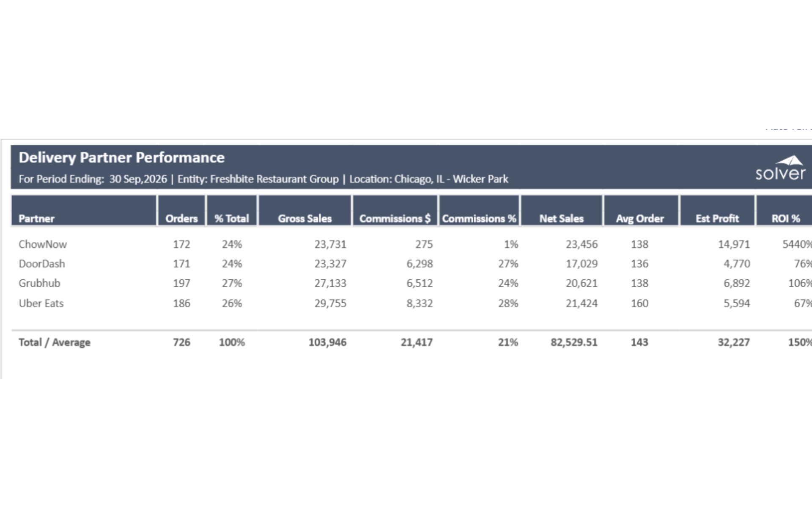Image resolution: width=812 pixels, height=508 pixels.
Task: Select the Avg Order column header
Action: point(640,218)
